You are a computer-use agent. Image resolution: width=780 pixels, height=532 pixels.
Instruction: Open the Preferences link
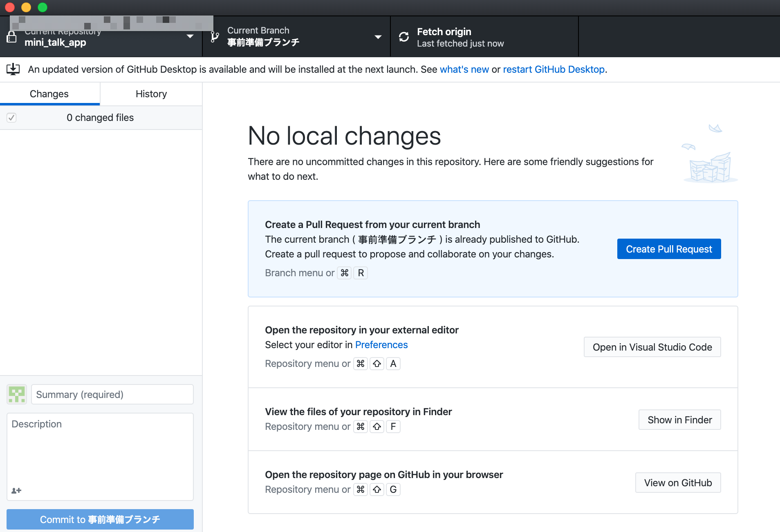tap(381, 345)
